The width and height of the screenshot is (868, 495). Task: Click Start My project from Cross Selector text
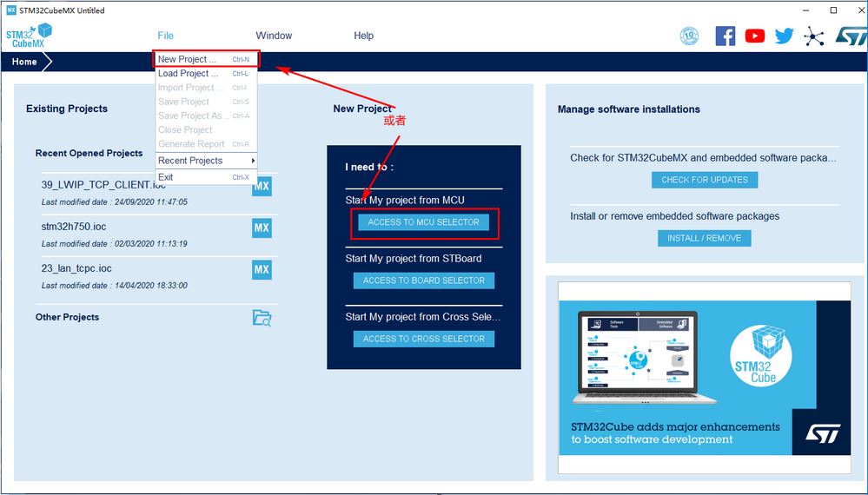(x=423, y=317)
